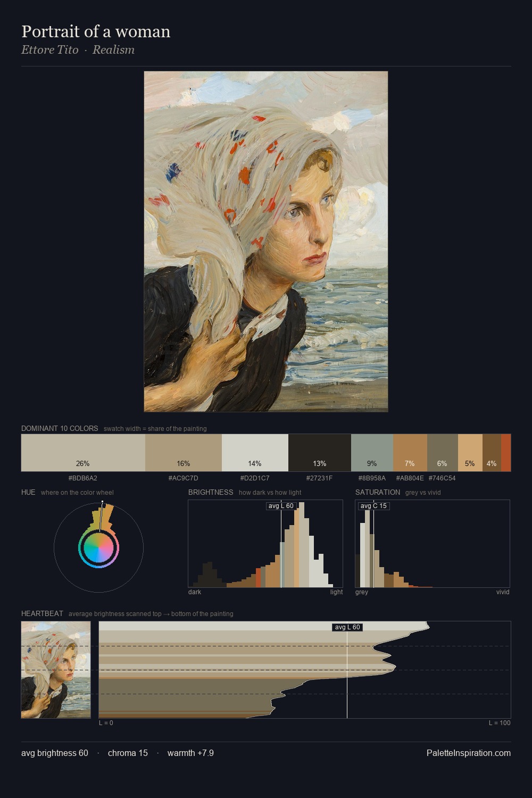This screenshot has height=798, width=532.
Task: Open the PaletteInspiration.com link
Action: (x=469, y=753)
